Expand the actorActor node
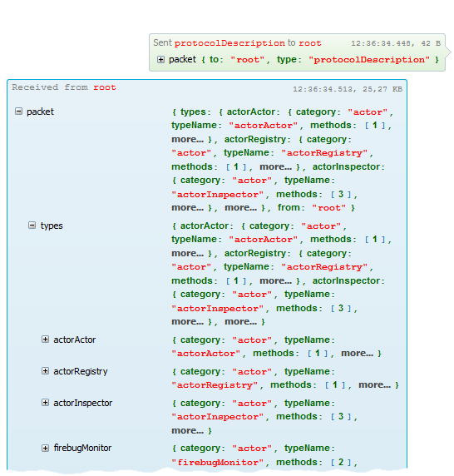The width and height of the screenshot is (454, 476). tap(45, 339)
